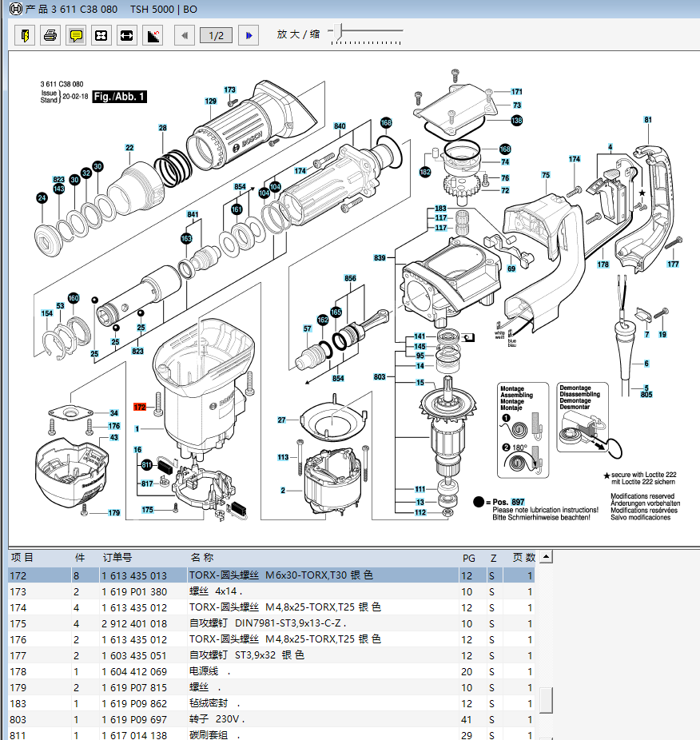Click the zoom slider handle

coord(337,31)
